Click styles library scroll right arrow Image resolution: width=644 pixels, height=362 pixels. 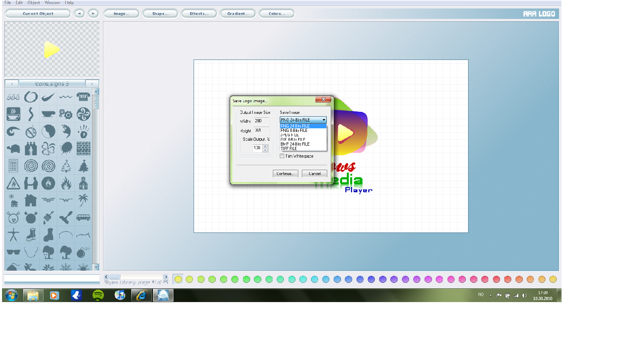click(x=165, y=277)
